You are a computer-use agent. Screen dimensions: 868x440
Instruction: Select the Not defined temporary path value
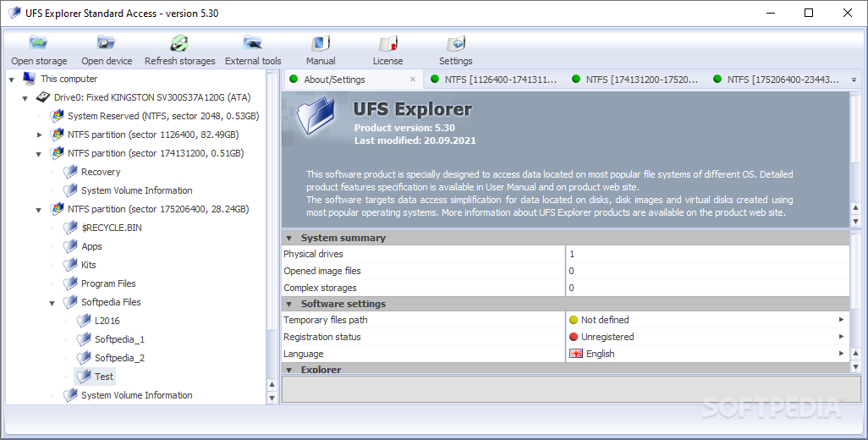pos(605,320)
